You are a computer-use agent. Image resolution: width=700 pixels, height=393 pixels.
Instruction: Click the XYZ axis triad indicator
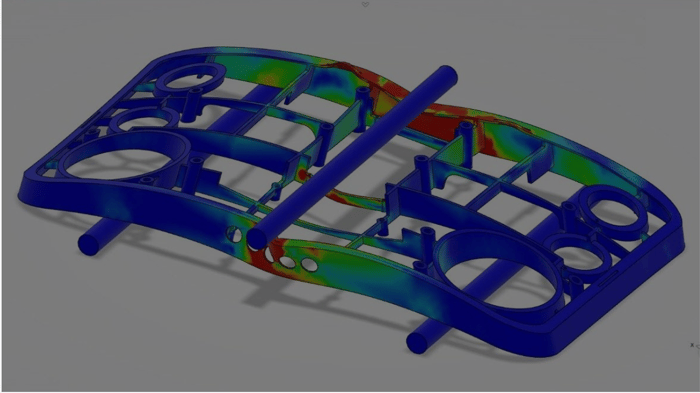pos(694,345)
